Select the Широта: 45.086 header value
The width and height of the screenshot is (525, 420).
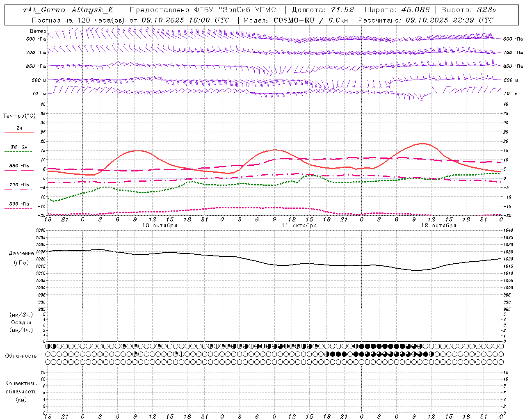coord(397,10)
